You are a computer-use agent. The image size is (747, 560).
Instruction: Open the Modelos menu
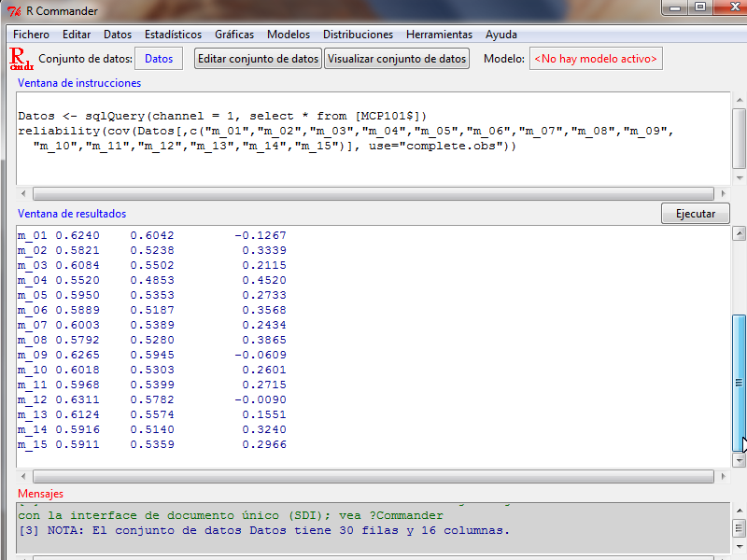[x=289, y=35]
